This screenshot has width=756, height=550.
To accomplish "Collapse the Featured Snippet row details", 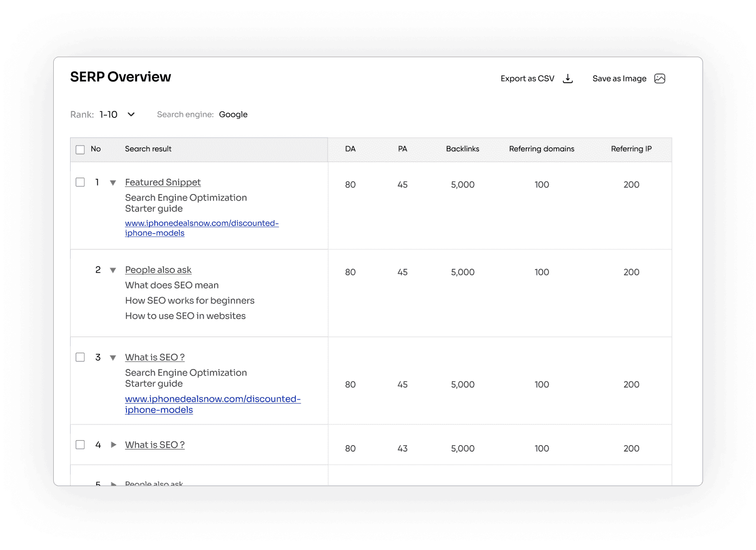I will [x=113, y=182].
